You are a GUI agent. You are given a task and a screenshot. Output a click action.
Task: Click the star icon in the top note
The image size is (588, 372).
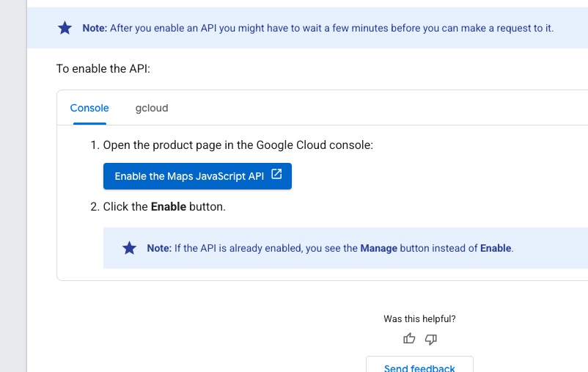(65, 28)
